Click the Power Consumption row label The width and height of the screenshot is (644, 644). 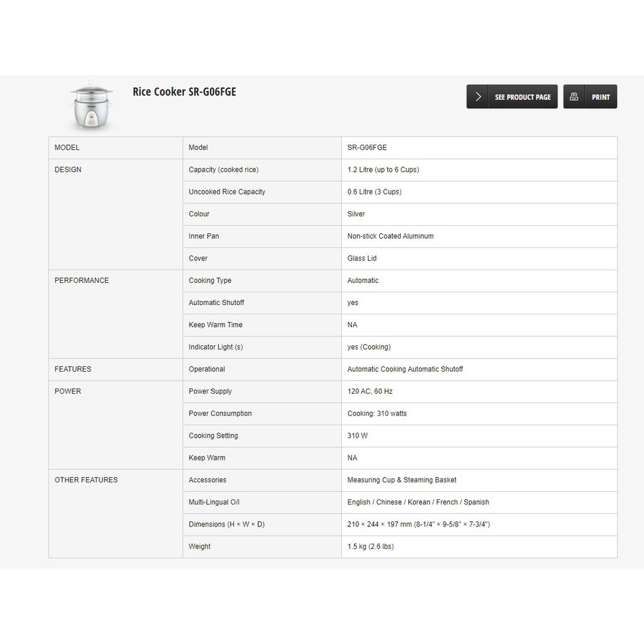220,414
